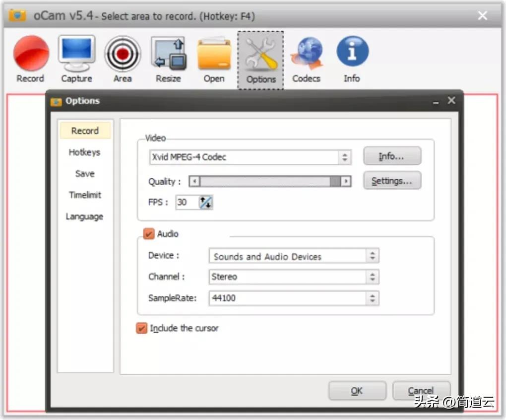506x420 pixels.
Task: Close the Options dialog
Action: point(451,101)
